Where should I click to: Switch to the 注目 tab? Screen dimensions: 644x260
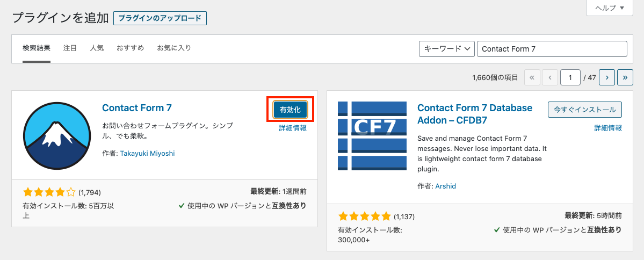tap(70, 48)
